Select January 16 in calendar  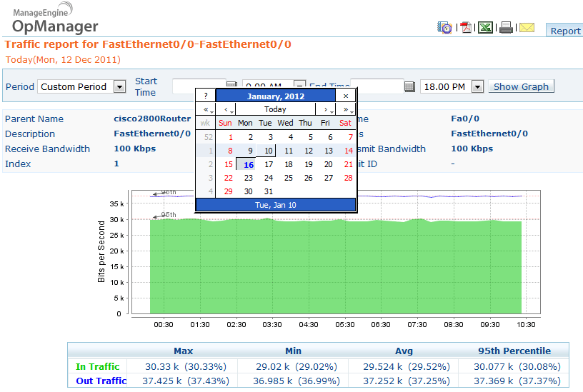point(246,164)
